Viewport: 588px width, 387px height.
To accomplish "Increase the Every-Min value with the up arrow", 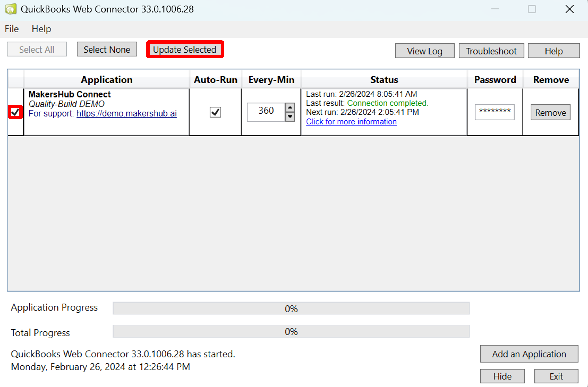I will (290, 107).
